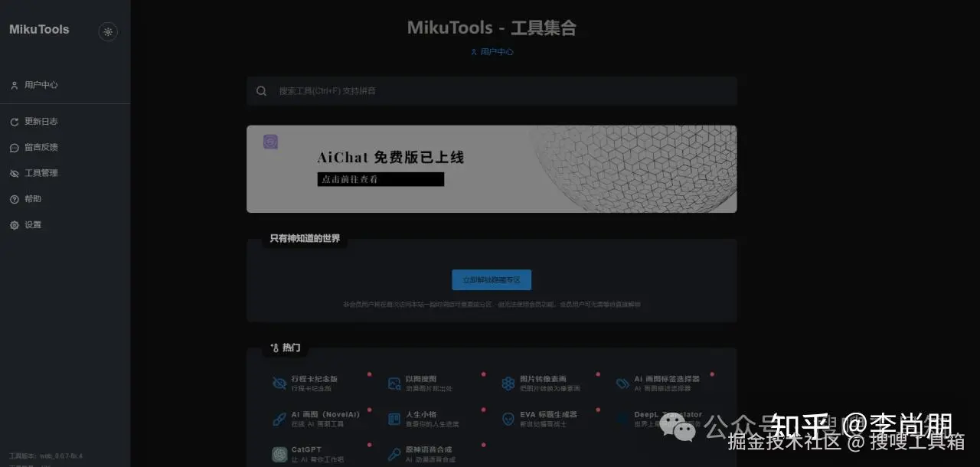Click the 只有神知道的世界 section heading
Screen dimensions: 980x467
[x=305, y=239]
